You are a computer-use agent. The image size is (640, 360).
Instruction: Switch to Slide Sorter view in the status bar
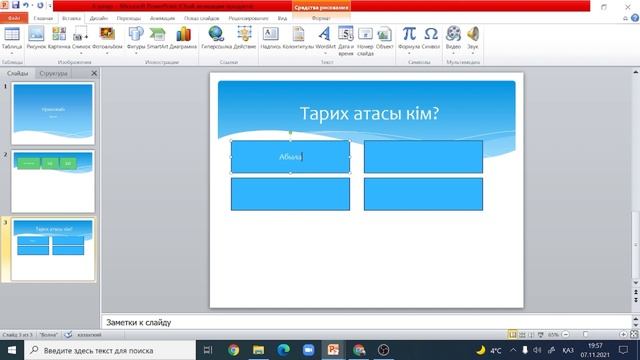(522, 335)
